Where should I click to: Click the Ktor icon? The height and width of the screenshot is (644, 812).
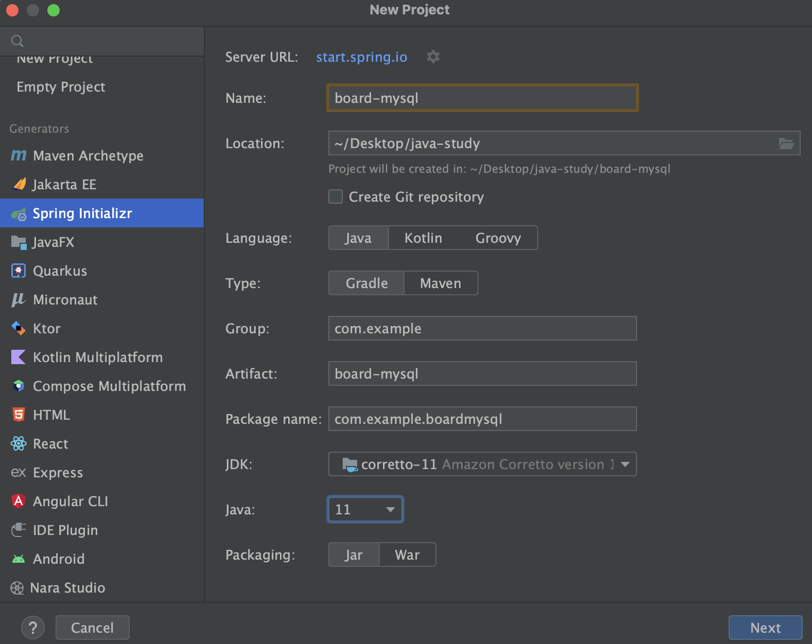click(x=19, y=328)
